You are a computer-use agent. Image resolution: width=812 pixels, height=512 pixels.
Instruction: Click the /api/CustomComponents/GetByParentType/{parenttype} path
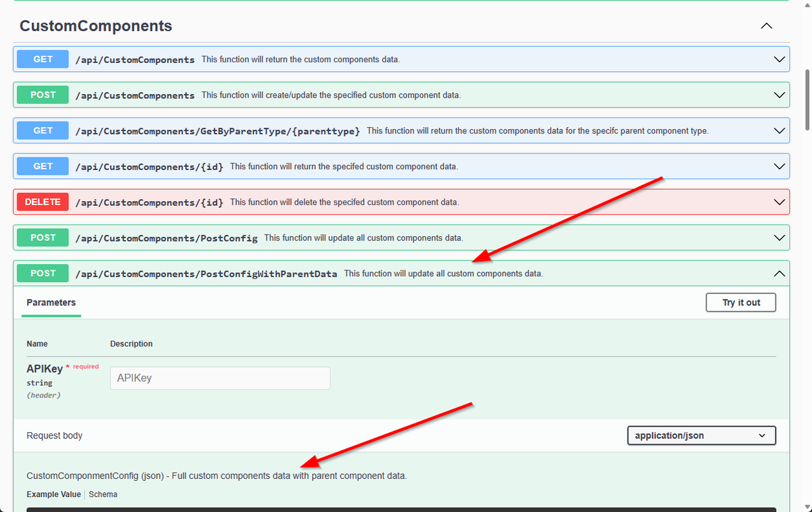point(218,131)
